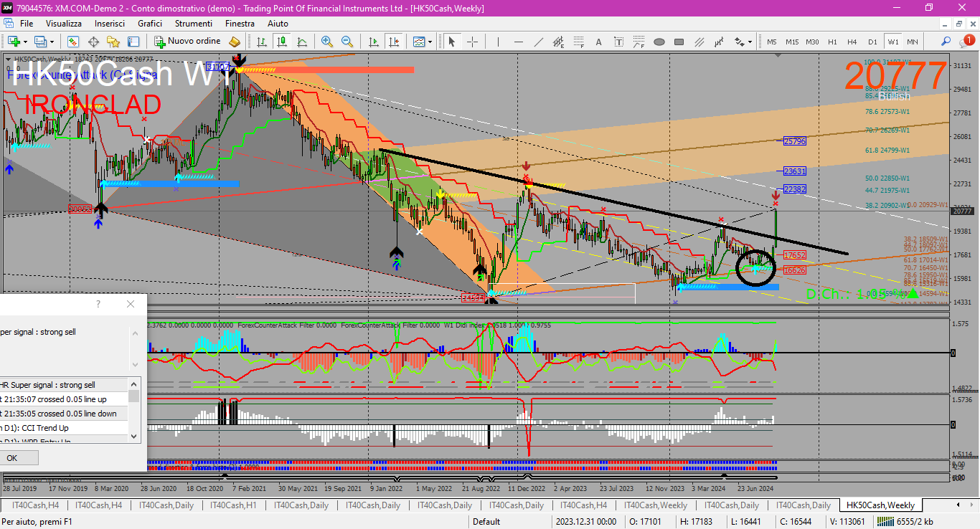Select the text 'A' drawing tool
This screenshot has width=980, height=529.
(599, 42)
